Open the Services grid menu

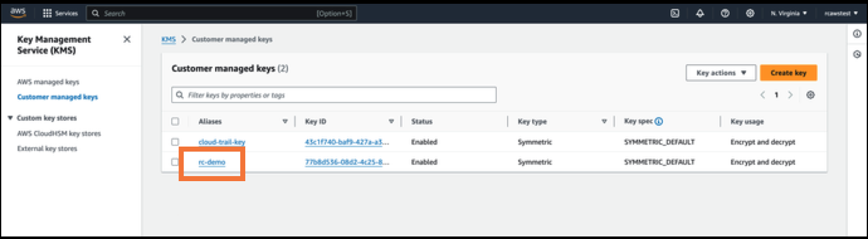pos(60,13)
